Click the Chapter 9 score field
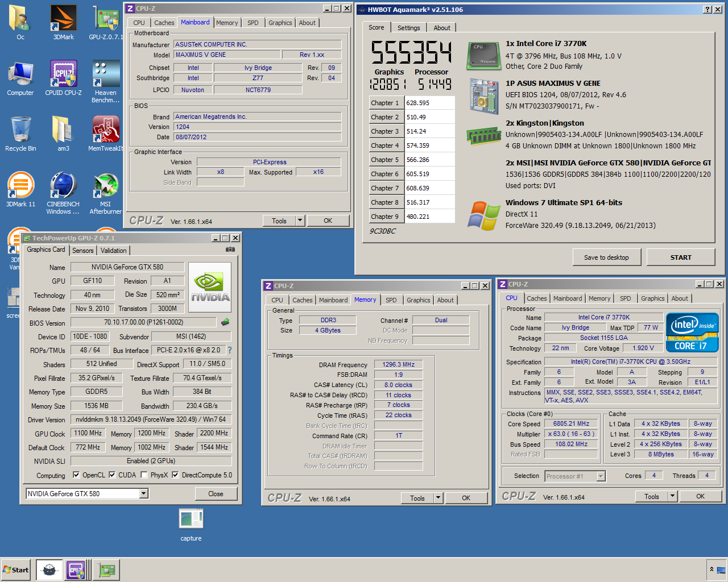This screenshot has height=582, width=728. click(x=429, y=217)
